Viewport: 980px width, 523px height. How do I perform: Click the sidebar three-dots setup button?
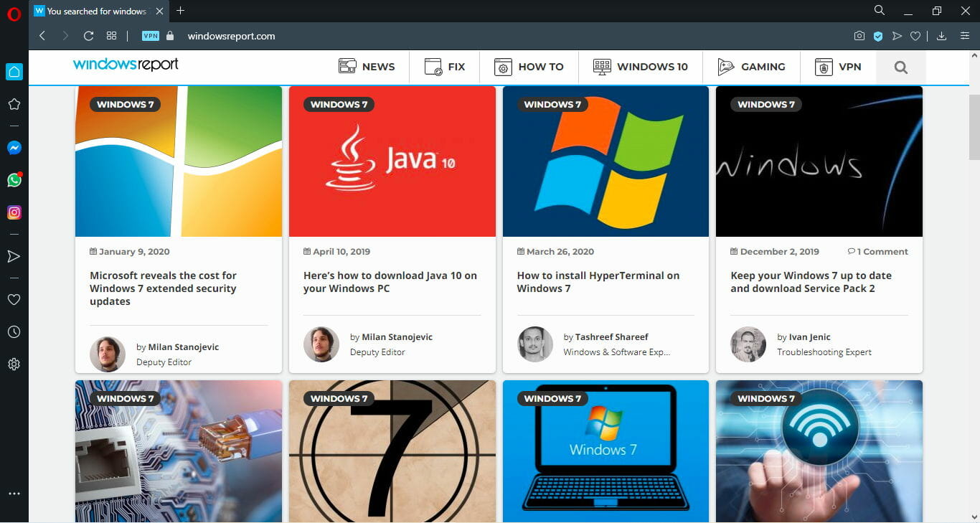(x=14, y=494)
